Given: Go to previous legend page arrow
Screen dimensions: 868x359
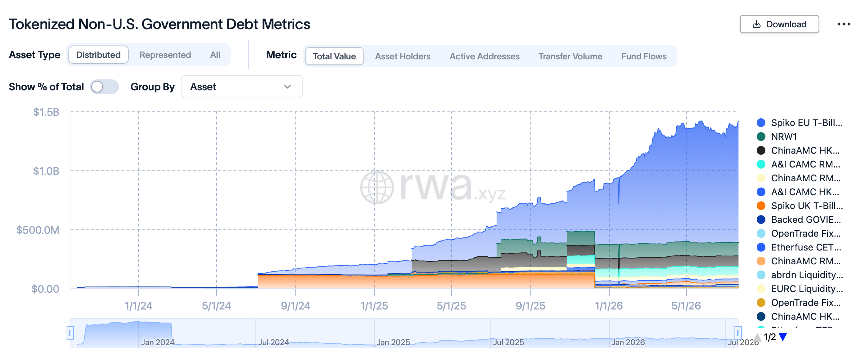Looking at the screenshot, I should (x=757, y=337).
